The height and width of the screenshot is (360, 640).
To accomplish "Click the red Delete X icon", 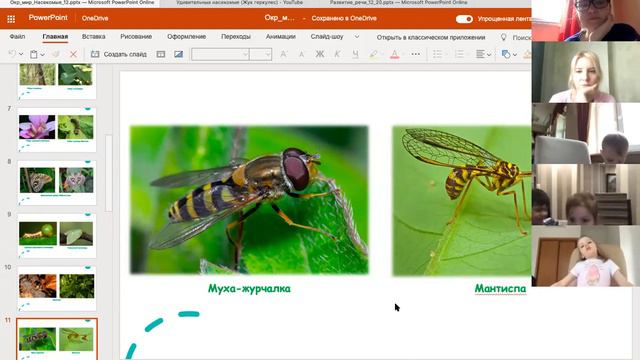I will tap(73, 54).
